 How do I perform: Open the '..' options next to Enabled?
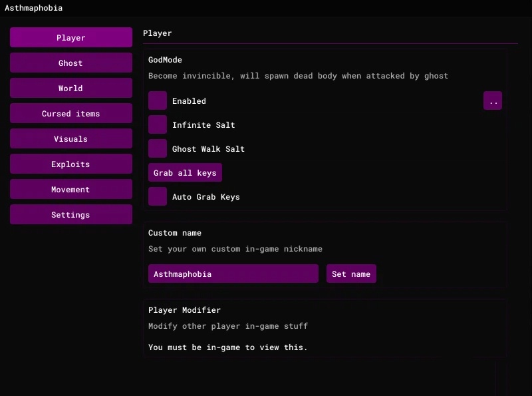pyautogui.click(x=493, y=100)
